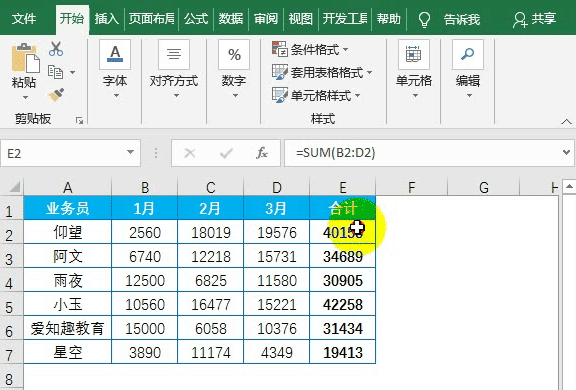Select column F header
This screenshot has height=390, width=576.
click(411, 187)
